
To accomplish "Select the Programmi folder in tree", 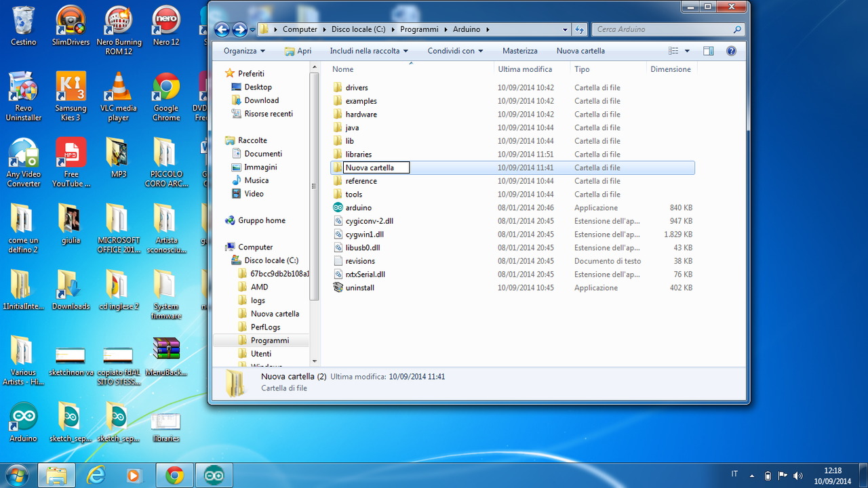I will coord(269,340).
